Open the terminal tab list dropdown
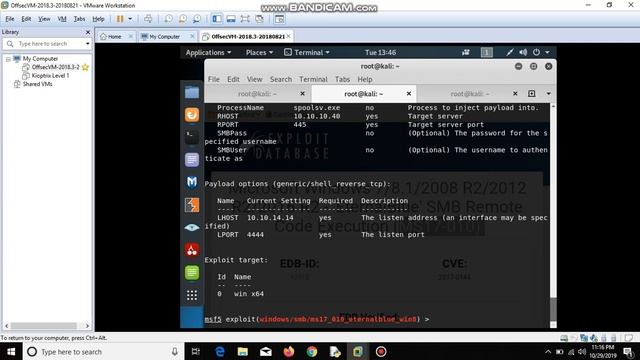The height and width of the screenshot is (360, 640). (x=549, y=94)
